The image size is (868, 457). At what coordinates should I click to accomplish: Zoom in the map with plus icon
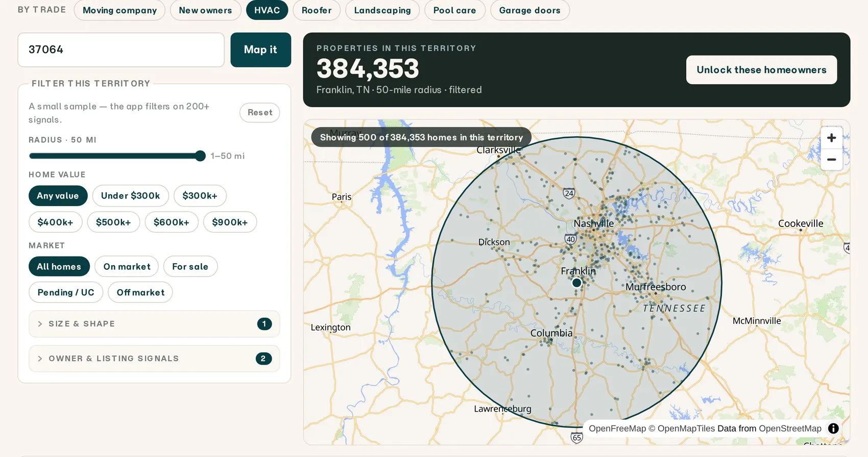(831, 138)
